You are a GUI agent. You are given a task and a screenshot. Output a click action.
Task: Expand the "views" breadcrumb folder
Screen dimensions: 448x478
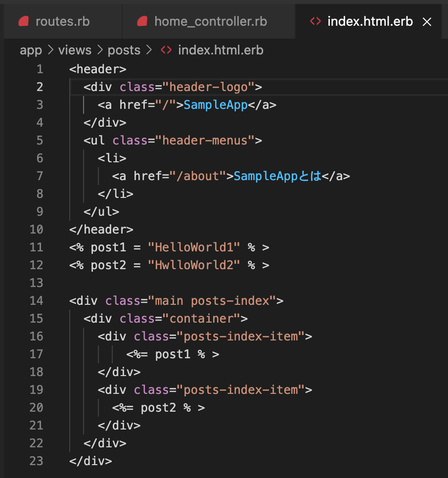coord(75,50)
